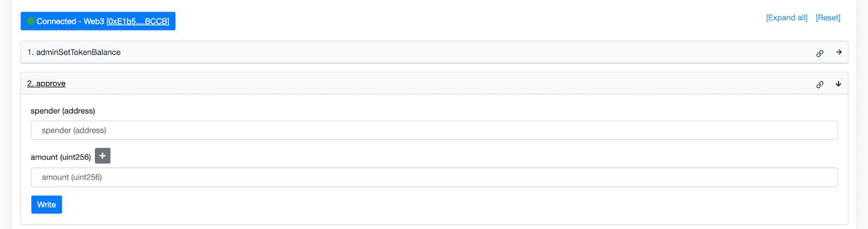Click the green connection status dot

[31, 21]
